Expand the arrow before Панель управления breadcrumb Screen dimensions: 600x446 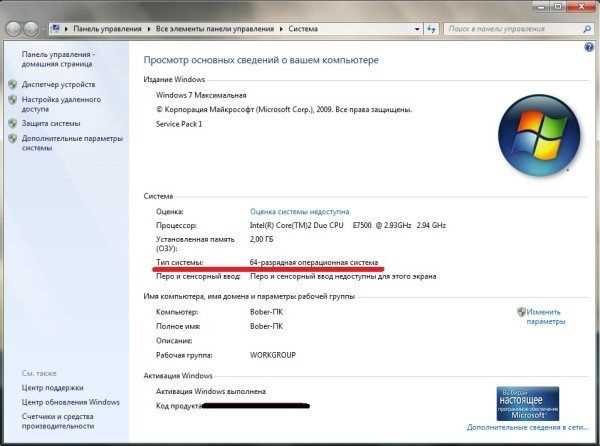(66, 29)
